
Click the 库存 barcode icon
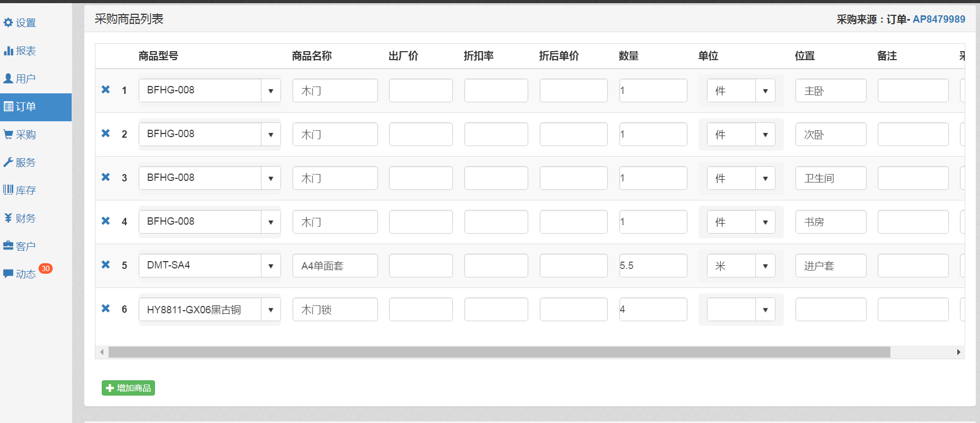[8, 190]
